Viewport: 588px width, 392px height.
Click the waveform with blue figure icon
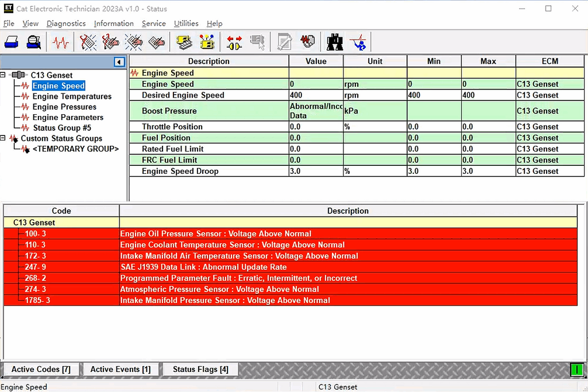[358, 42]
